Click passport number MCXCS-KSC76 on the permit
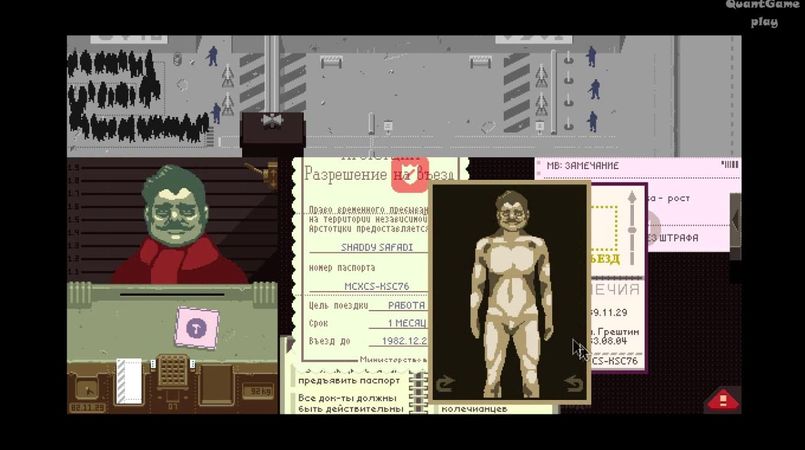 click(377, 286)
